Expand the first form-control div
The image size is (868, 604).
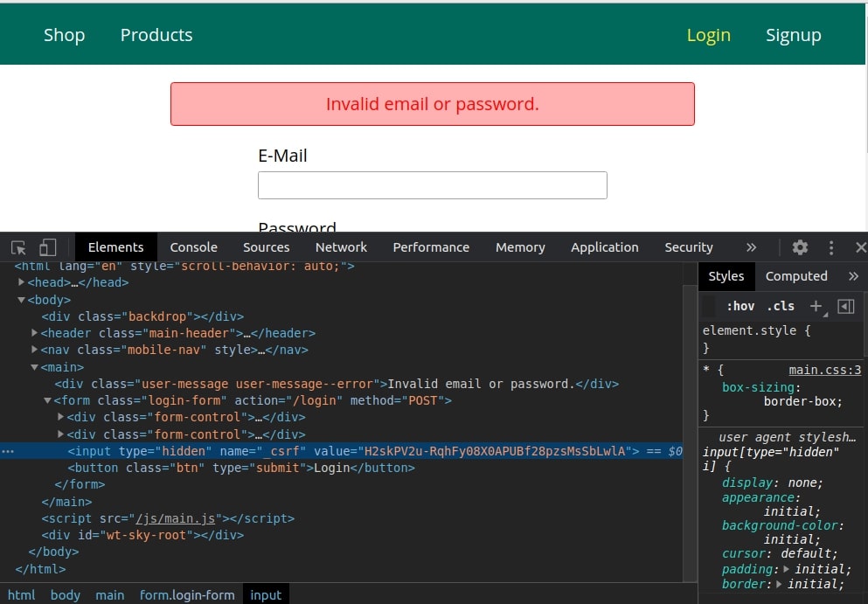point(61,417)
